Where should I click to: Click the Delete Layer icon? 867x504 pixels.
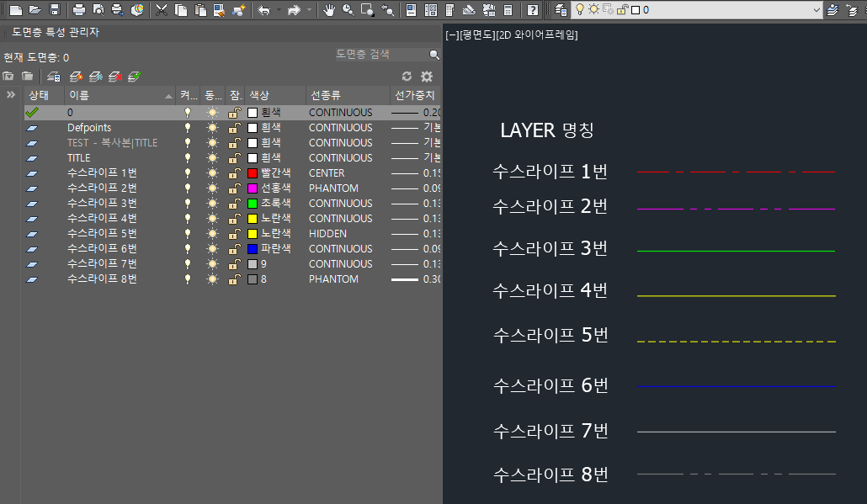click(115, 77)
